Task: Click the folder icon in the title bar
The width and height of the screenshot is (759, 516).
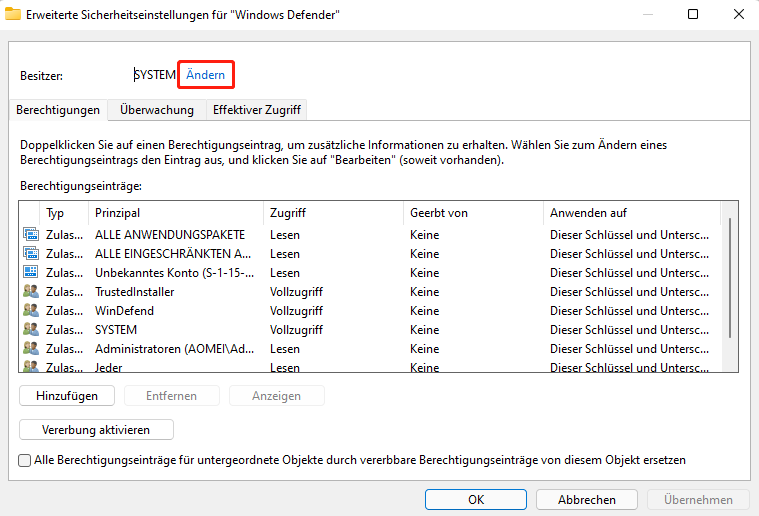Action: click(13, 15)
